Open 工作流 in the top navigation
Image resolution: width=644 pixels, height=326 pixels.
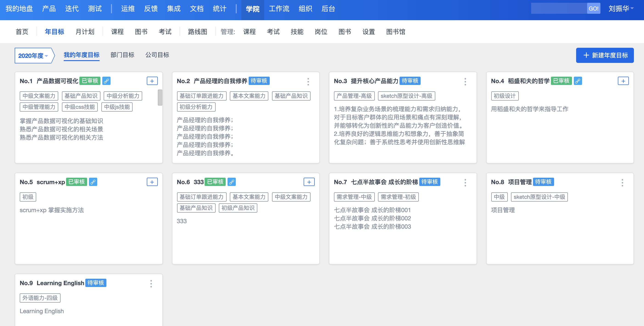point(279,9)
